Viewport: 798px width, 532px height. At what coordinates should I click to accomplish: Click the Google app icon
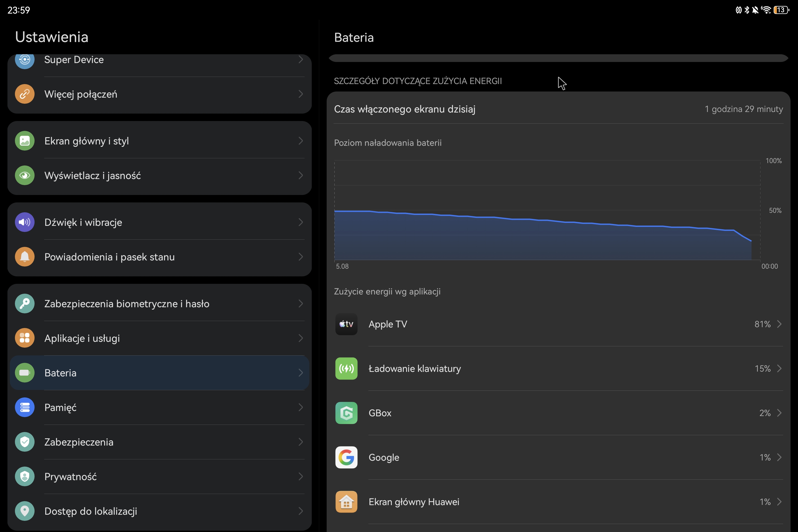(x=346, y=458)
